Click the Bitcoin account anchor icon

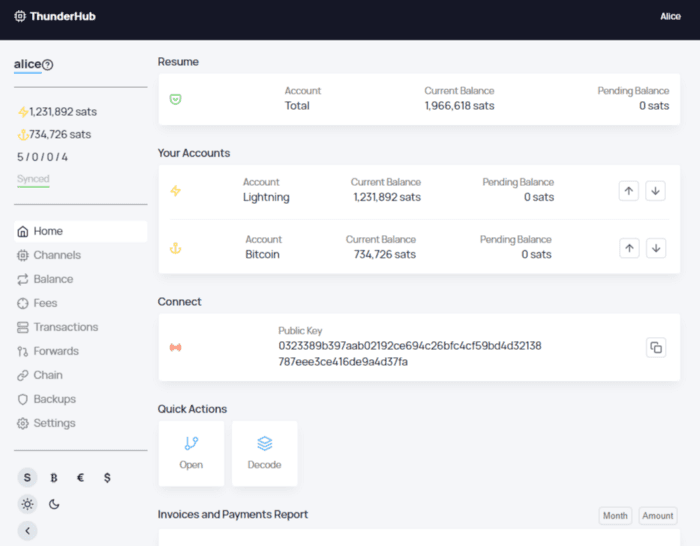pos(175,248)
